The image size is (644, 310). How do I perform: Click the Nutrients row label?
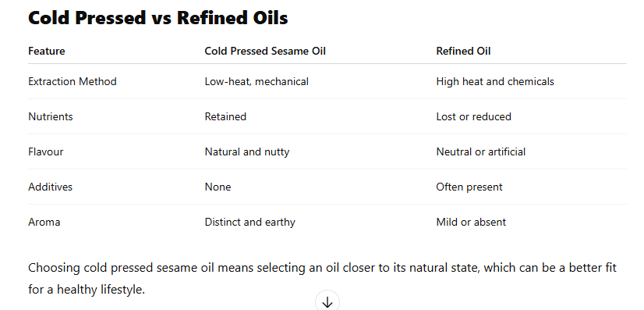tap(51, 116)
